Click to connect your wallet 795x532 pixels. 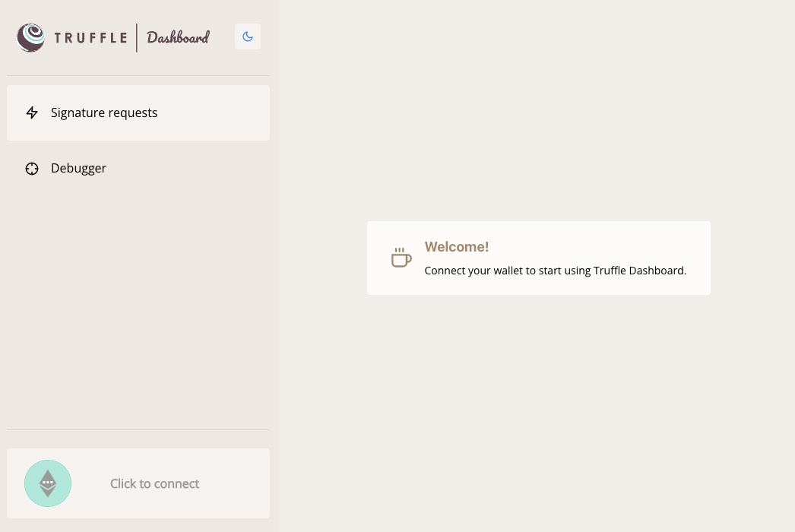coord(138,483)
